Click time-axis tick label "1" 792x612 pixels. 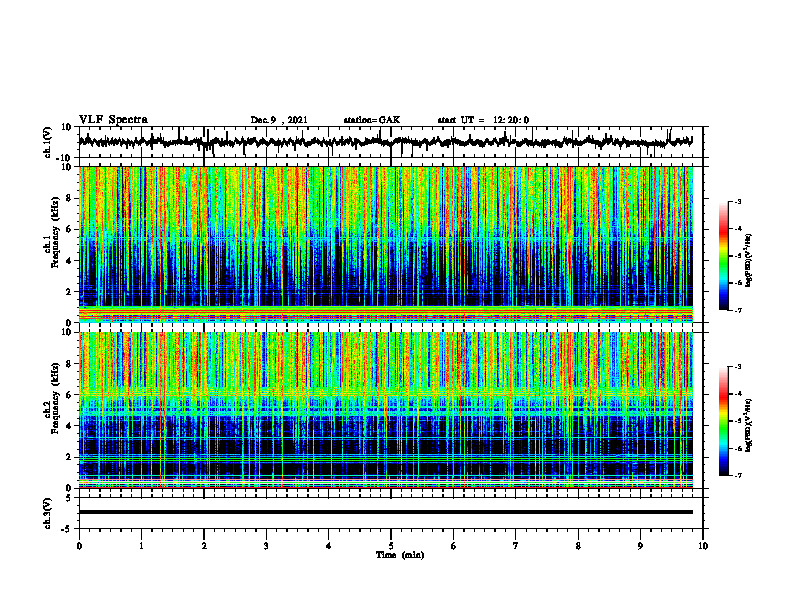[x=141, y=546]
